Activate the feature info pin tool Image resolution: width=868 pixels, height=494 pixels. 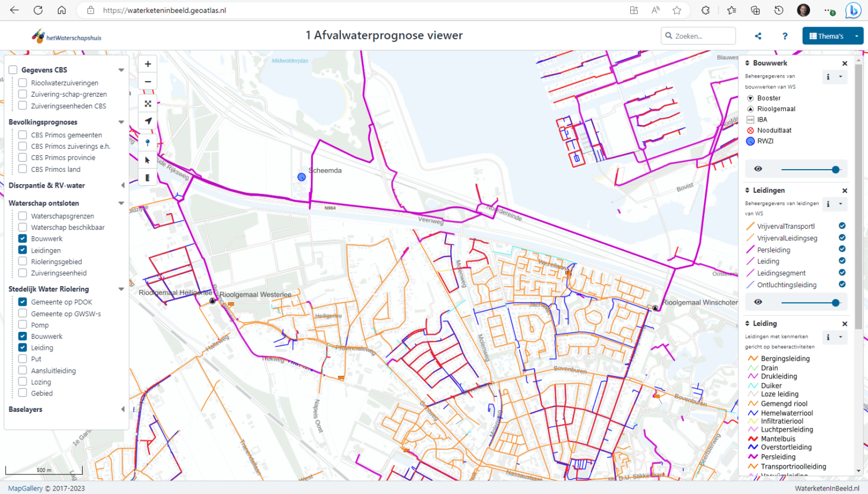tap(148, 143)
